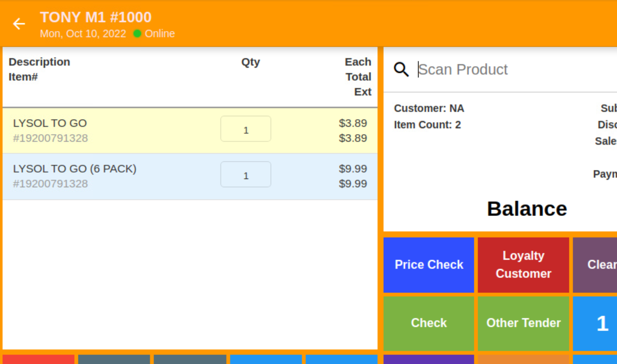Click Item Count: 2 label

coord(427,125)
